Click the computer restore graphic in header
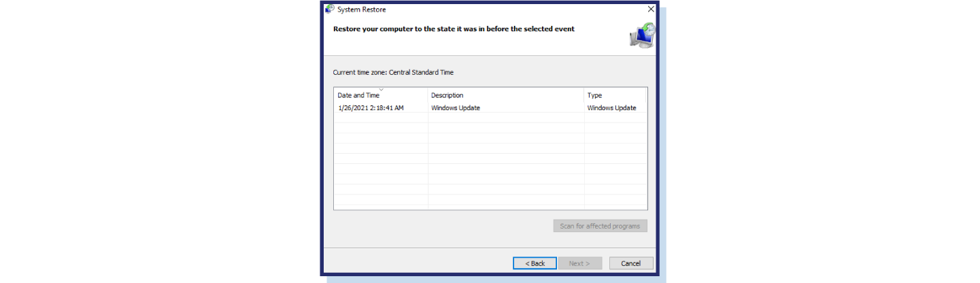The image size is (980, 283). [x=642, y=35]
